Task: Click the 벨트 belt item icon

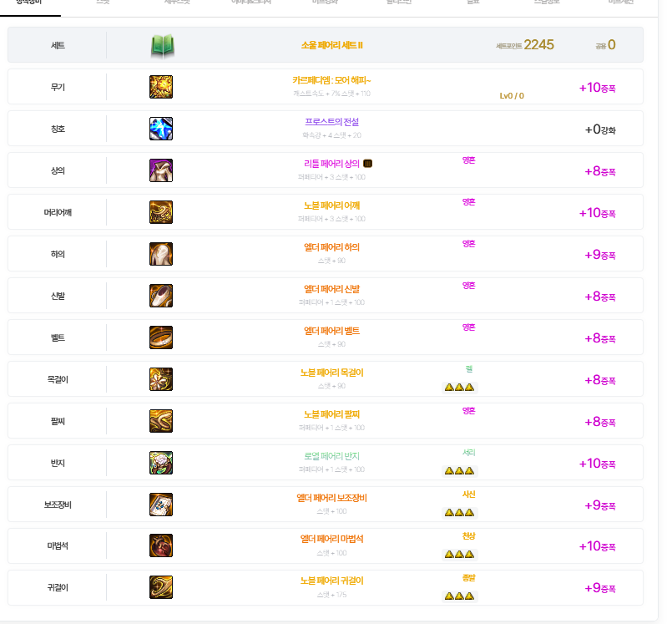Action: point(161,337)
